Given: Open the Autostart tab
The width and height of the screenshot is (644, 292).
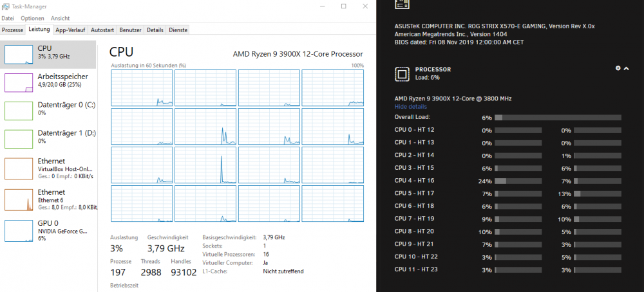Looking at the screenshot, I should 102,30.
